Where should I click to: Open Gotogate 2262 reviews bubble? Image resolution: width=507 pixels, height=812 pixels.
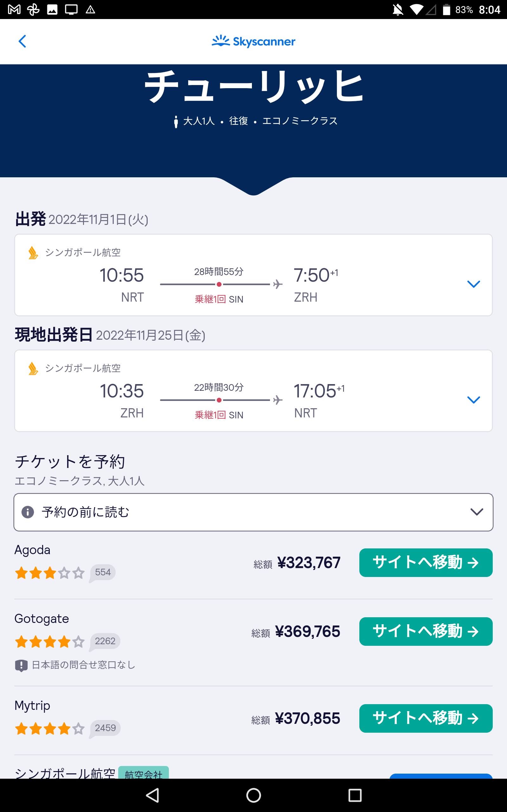[x=105, y=641]
